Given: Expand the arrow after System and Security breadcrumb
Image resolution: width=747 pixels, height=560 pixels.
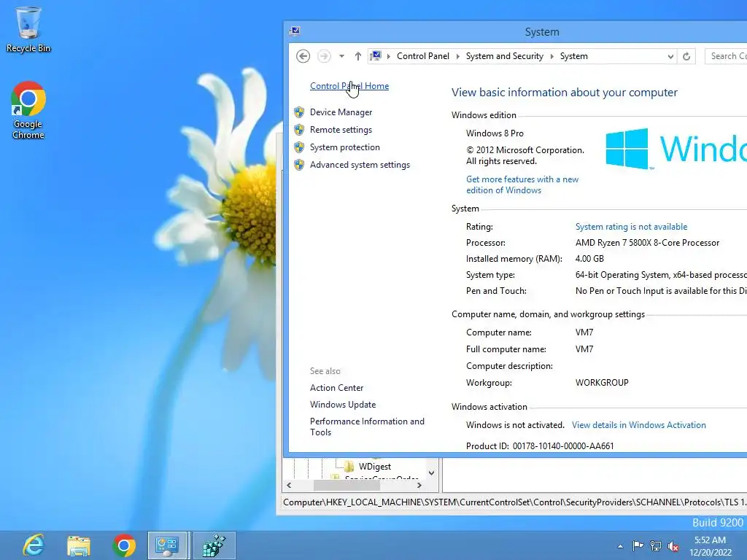Looking at the screenshot, I should [551, 56].
